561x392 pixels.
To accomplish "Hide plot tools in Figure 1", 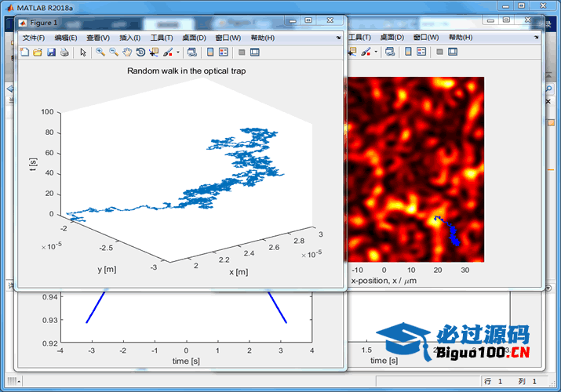I will 242,53.
